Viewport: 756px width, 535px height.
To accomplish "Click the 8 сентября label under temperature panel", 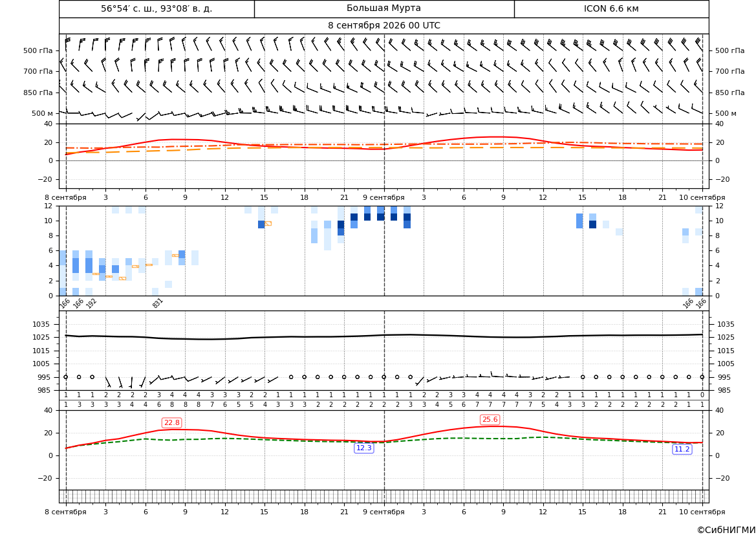I will coord(65,197).
